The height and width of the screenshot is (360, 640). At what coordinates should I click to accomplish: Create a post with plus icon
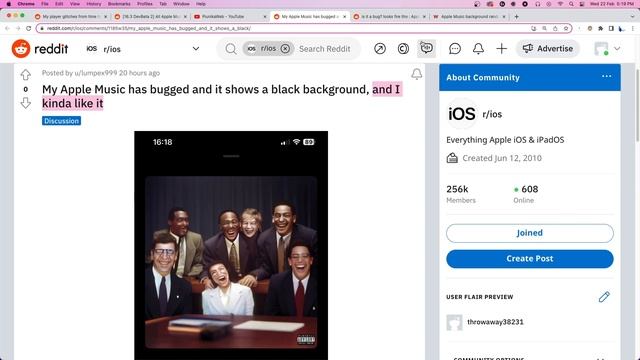501,49
